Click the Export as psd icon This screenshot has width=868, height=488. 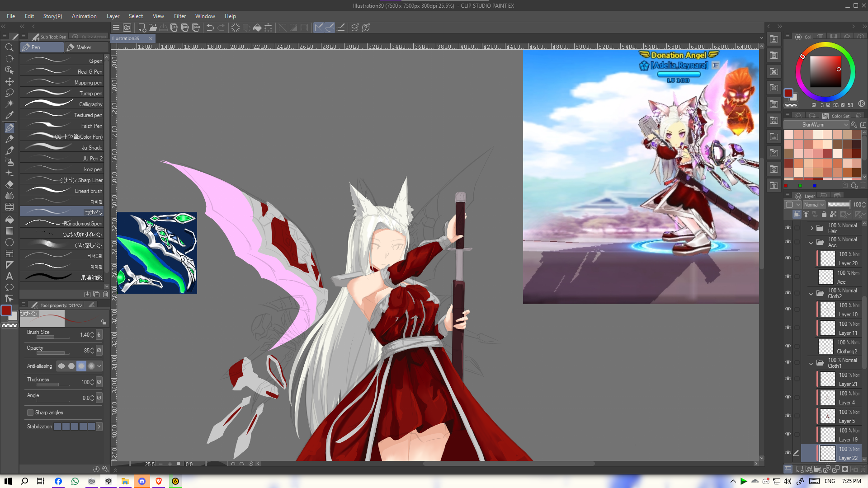pos(196,28)
